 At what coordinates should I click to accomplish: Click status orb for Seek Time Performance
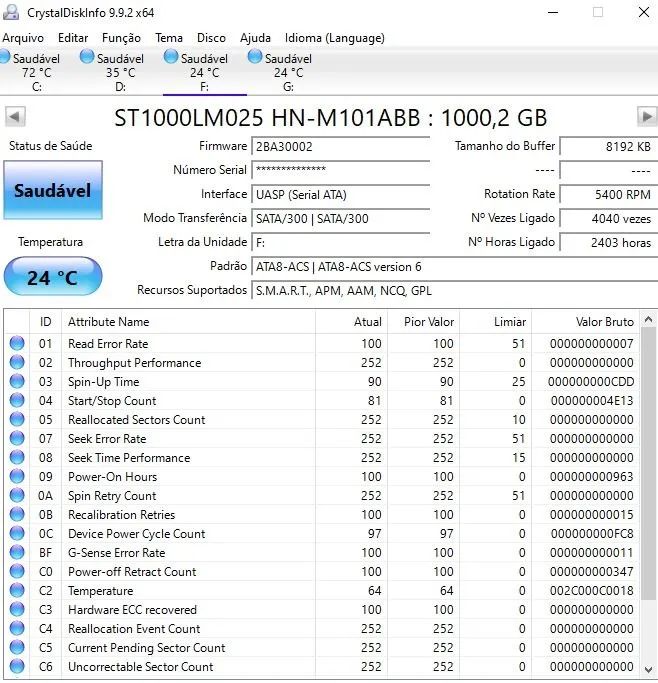[17, 457]
